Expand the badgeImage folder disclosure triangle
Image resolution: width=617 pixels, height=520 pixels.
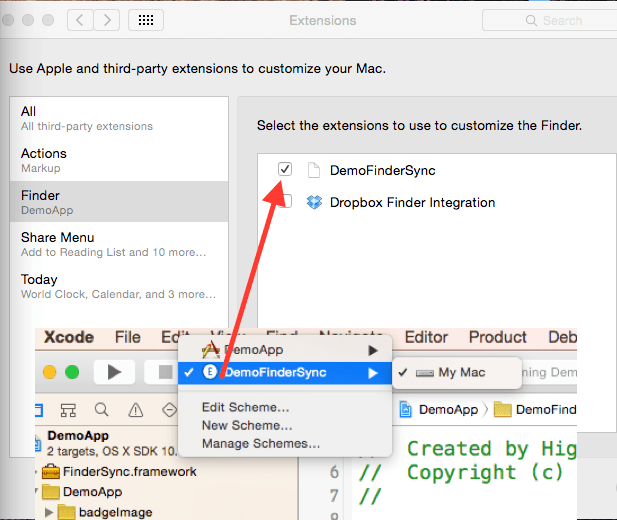tap(49, 512)
